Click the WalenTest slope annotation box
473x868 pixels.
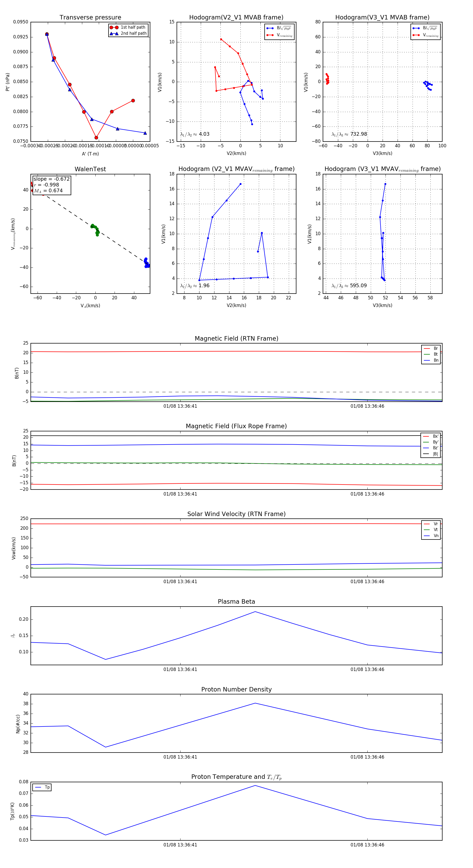pyautogui.click(x=52, y=185)
